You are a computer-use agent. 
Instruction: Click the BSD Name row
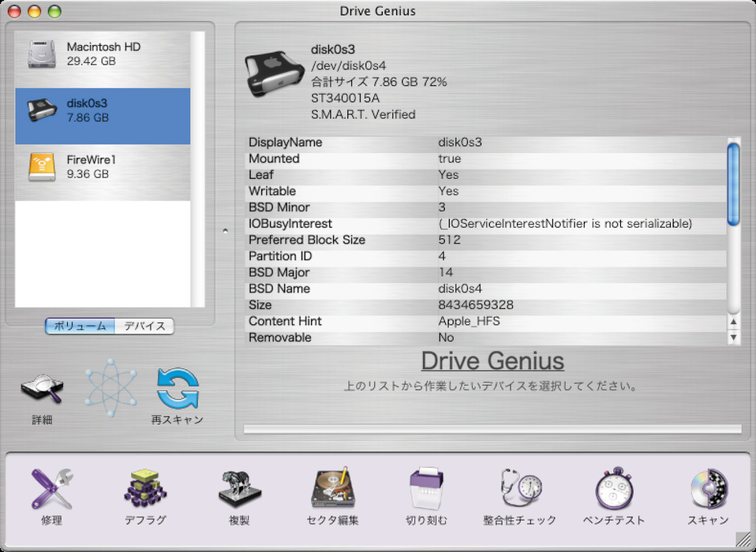click(486, 289)
